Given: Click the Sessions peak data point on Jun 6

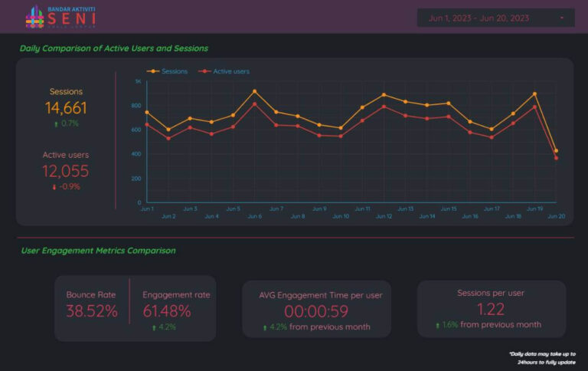Looking at the screenshot, I should (255, 91).
